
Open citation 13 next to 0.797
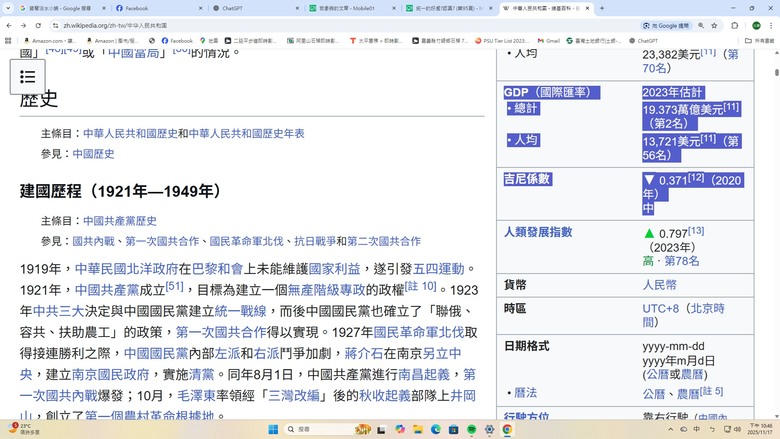click(696, 231)
